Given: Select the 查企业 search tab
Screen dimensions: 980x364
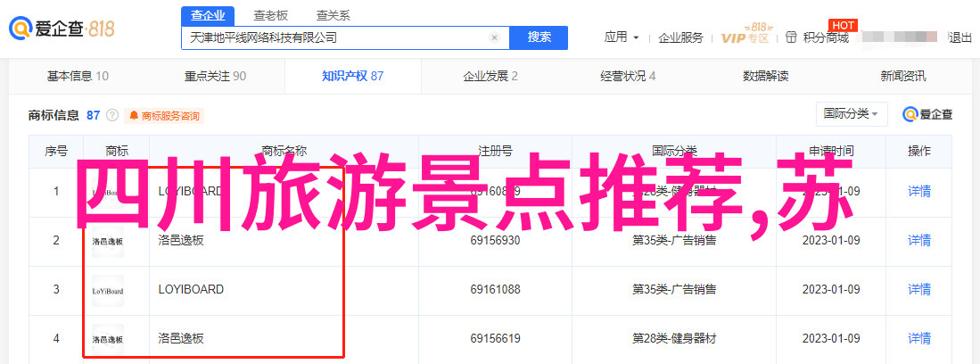Looking at the screenshot, I should coord(208,16).
